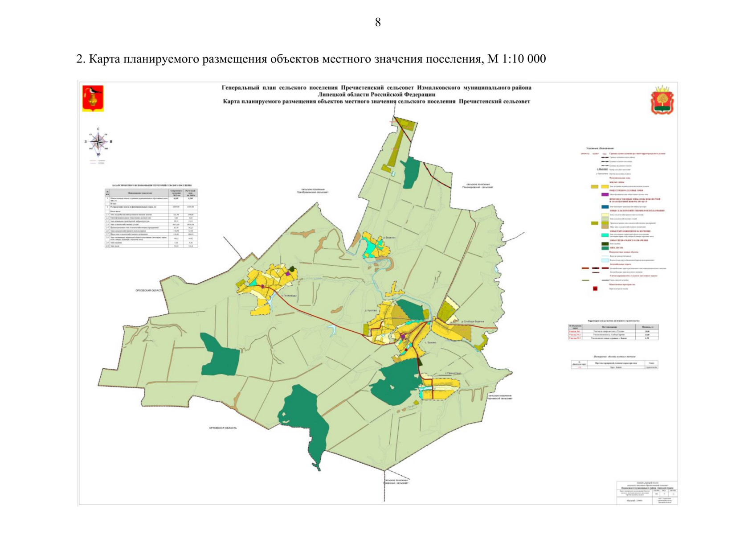
Task: Click the blue transport infrastructure legend swatch
Action: click(605, 207)
